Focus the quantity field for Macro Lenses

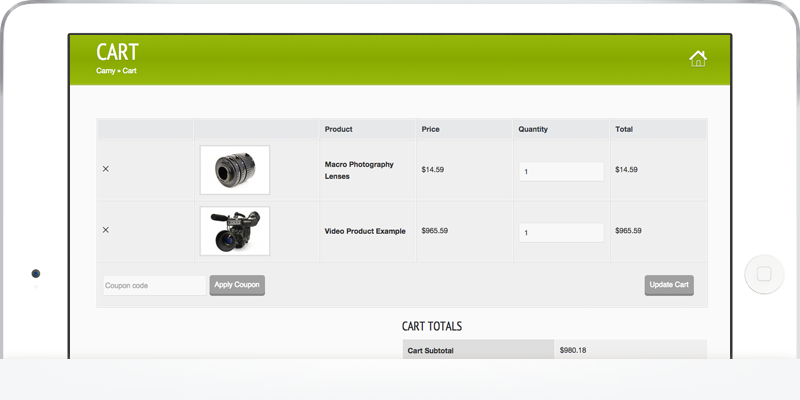[x=561, y=171]
